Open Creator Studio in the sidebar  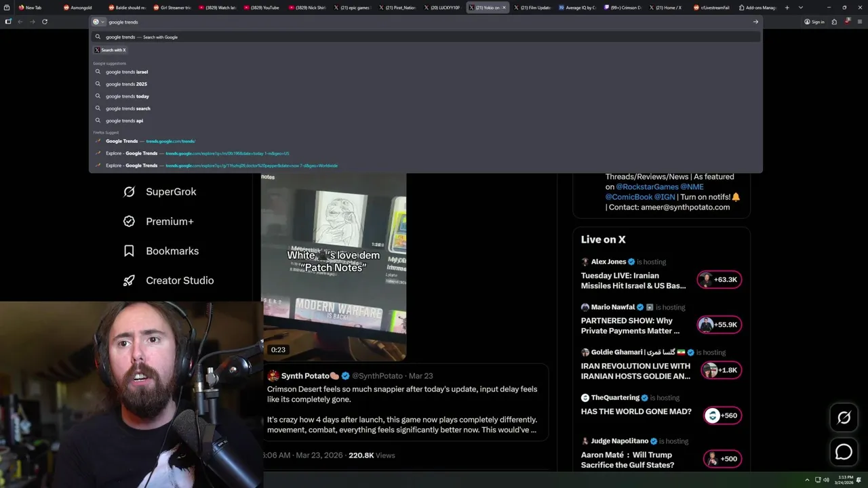click(x=168, y=281)
